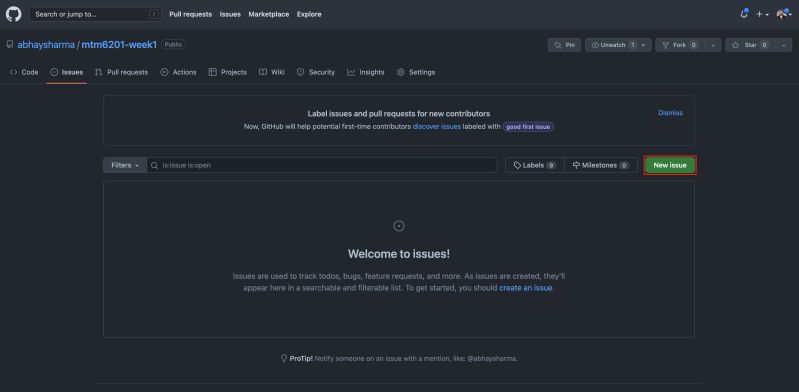This screenshot has height=392, width=799.
Task: Expand the plus create-new menu
Action: [x=762, y=15]
